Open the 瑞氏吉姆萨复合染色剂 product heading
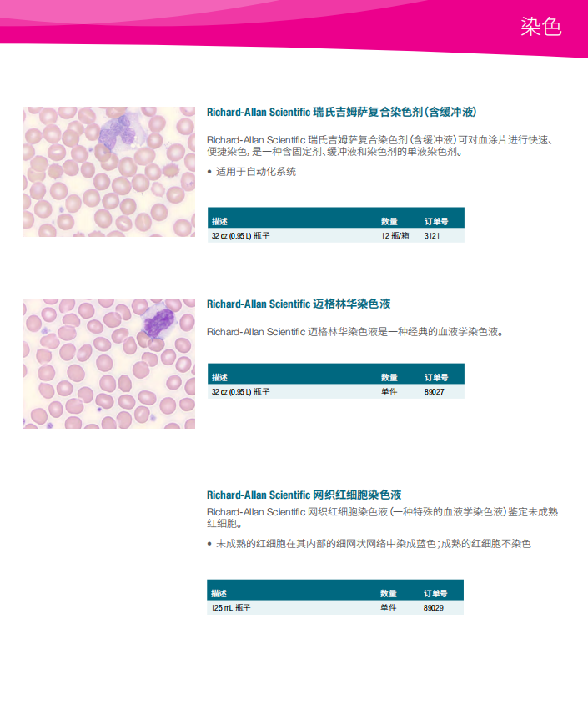 tap(341, 112)
